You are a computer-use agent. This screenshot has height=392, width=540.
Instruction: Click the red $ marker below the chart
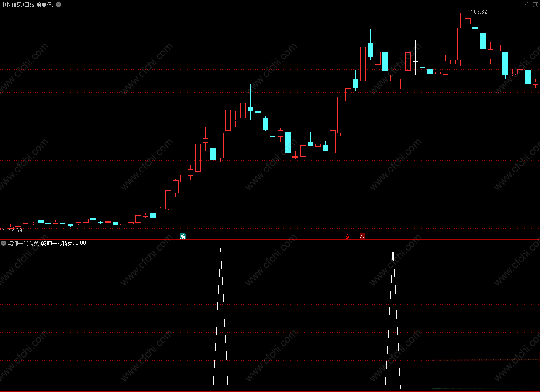347,237
